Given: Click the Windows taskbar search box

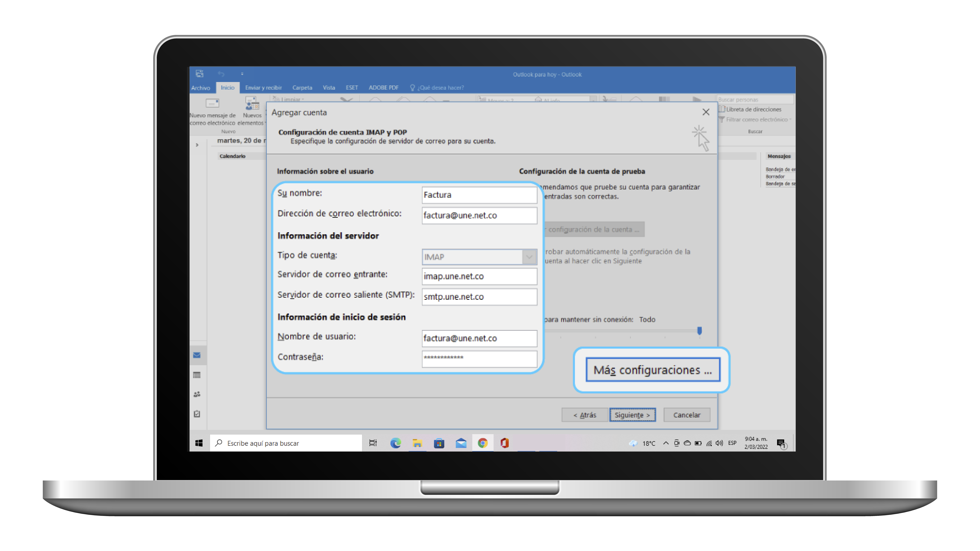Looking at the screenshot, I should tap(286, 443).
